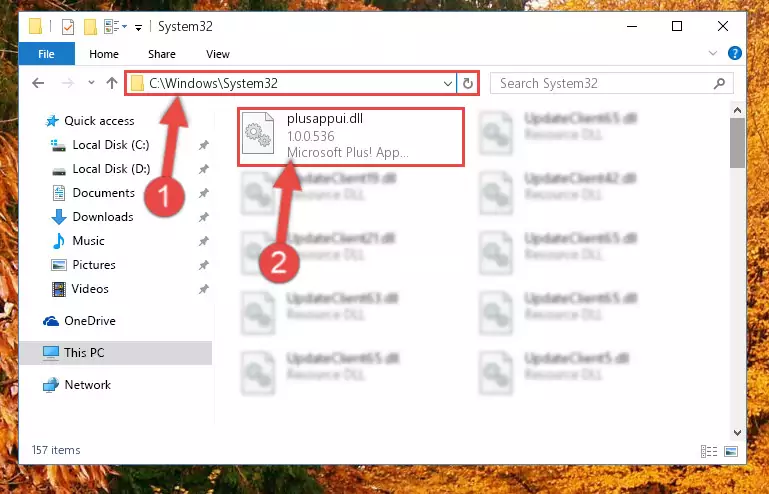Switch to Details view layout icon

(709, 451)
